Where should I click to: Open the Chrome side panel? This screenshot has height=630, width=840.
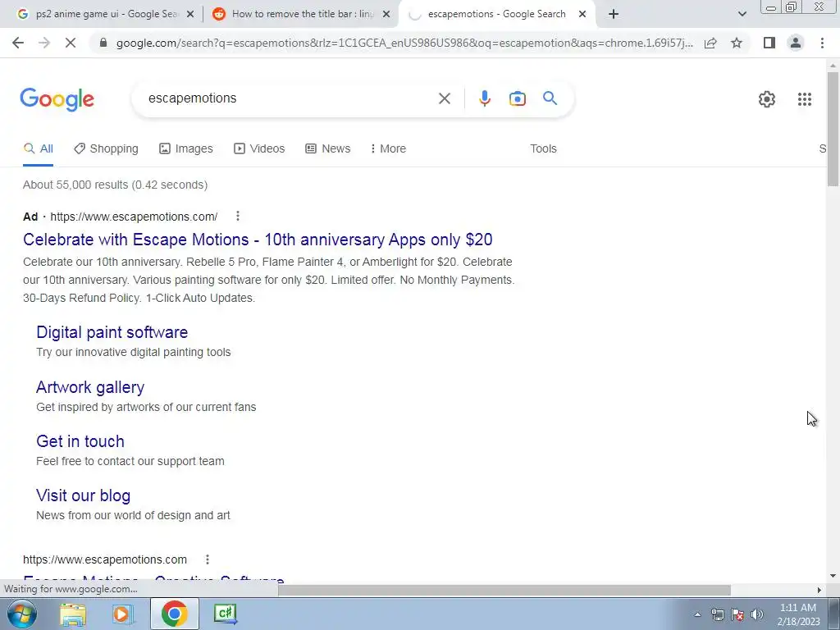click(769, 43)
